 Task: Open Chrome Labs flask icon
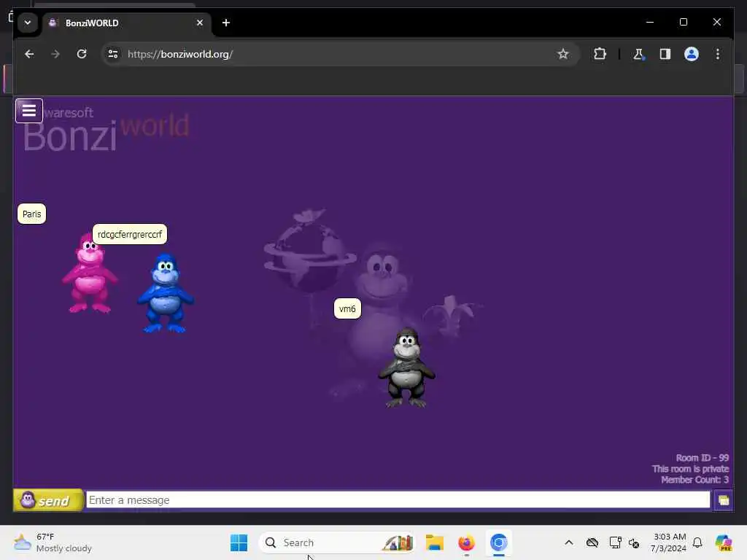point(638,54)
